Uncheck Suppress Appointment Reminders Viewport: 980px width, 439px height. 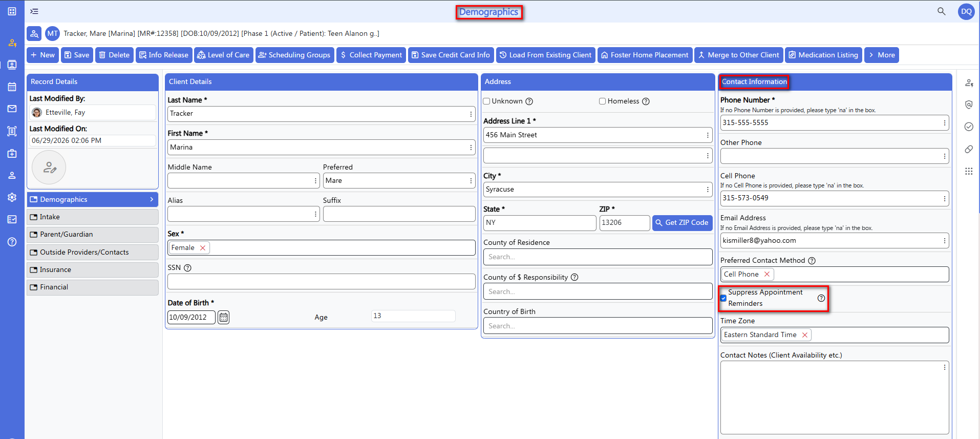(723, 298)
